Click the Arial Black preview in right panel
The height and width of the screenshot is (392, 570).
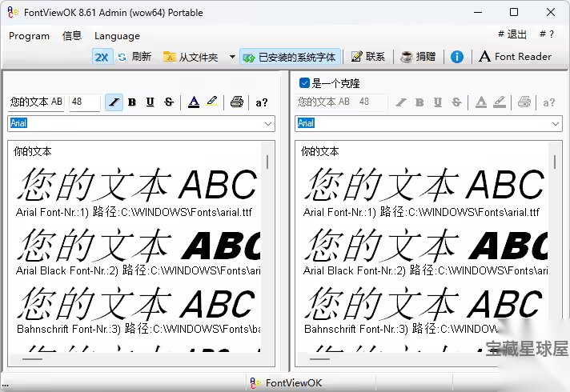(x=425, y=245)
